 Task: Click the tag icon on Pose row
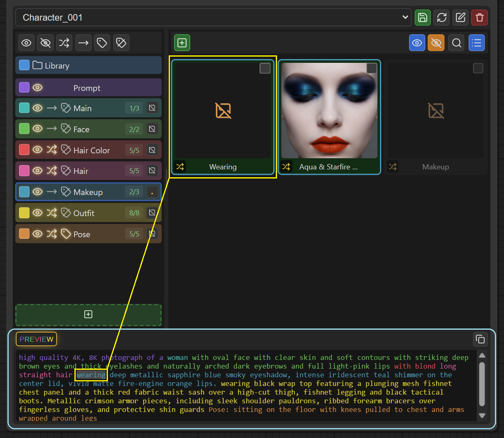pos(66,234)
